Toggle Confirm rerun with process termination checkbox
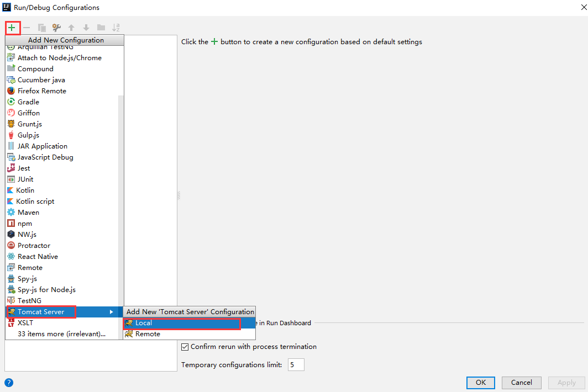This screenshot has width=588, height=392. click(x=185, y=347)
